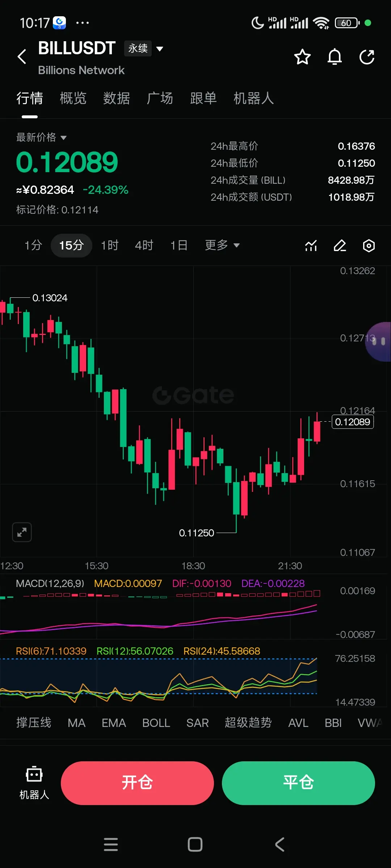Tap the large 0.12089 latest price
The height and width of the screenshot is (868, 391).
coord(67,162)
